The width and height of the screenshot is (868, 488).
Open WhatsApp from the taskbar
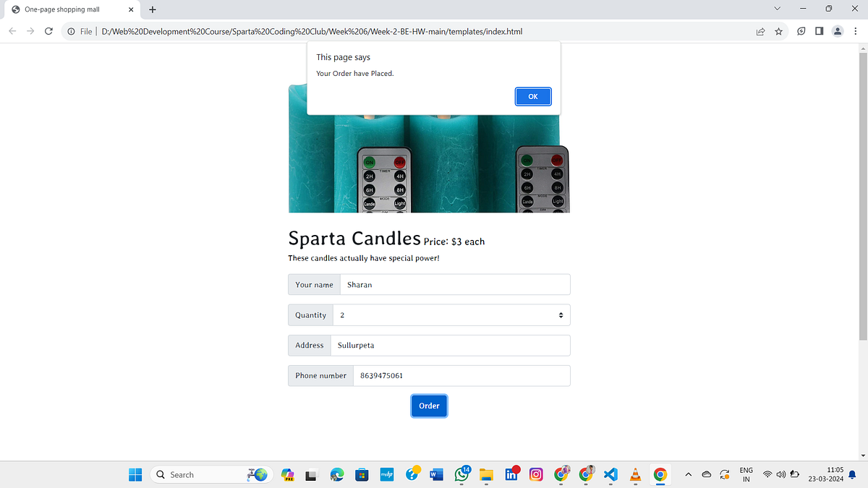coord(461,474)
